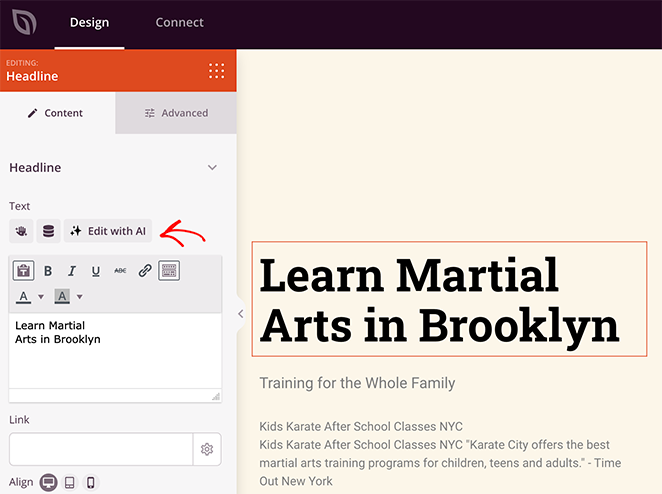
Task: Open link settings gear
Action: tap(207, 450)
